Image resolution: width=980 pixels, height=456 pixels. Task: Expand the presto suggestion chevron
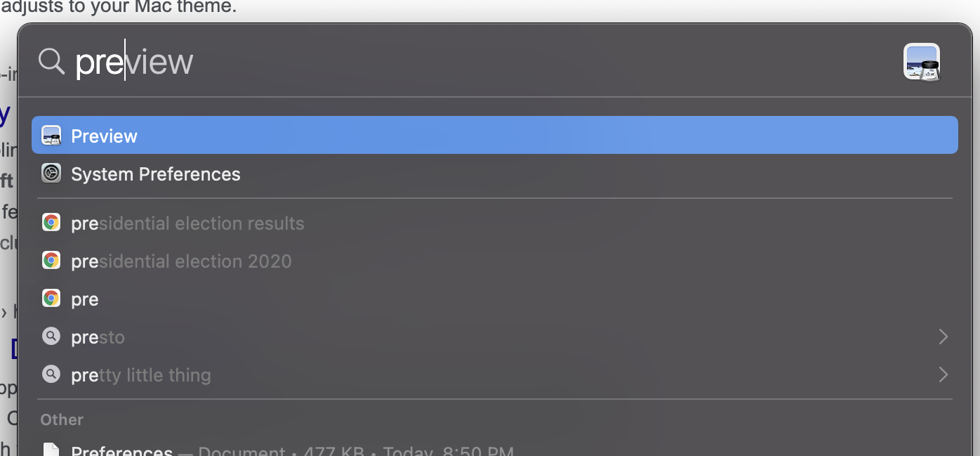click(943, 337)
